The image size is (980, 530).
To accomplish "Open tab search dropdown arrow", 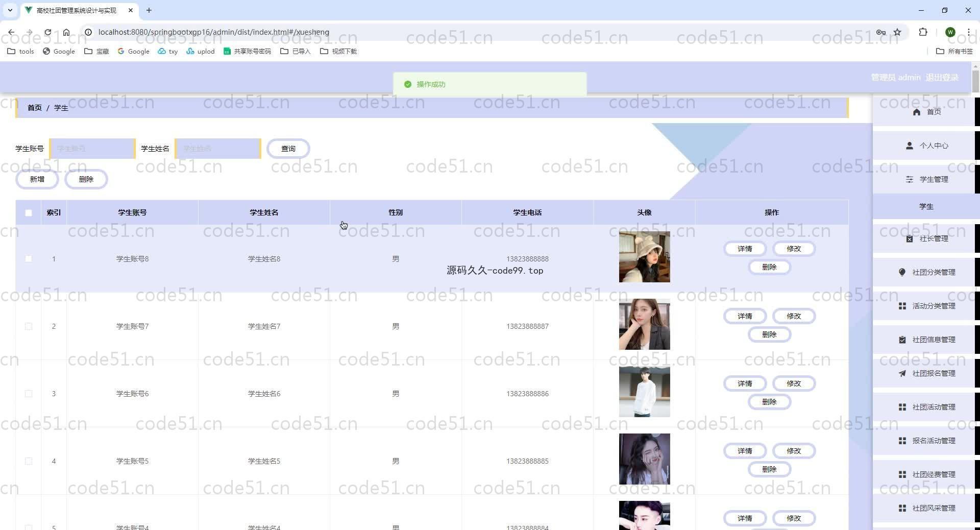I will (x=10, y=10).
